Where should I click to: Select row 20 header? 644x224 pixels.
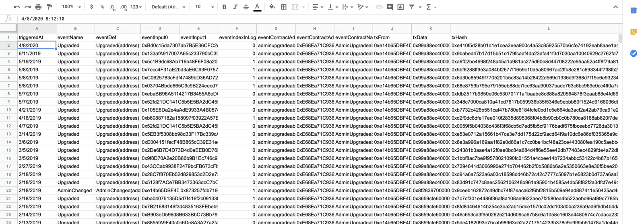8,190
